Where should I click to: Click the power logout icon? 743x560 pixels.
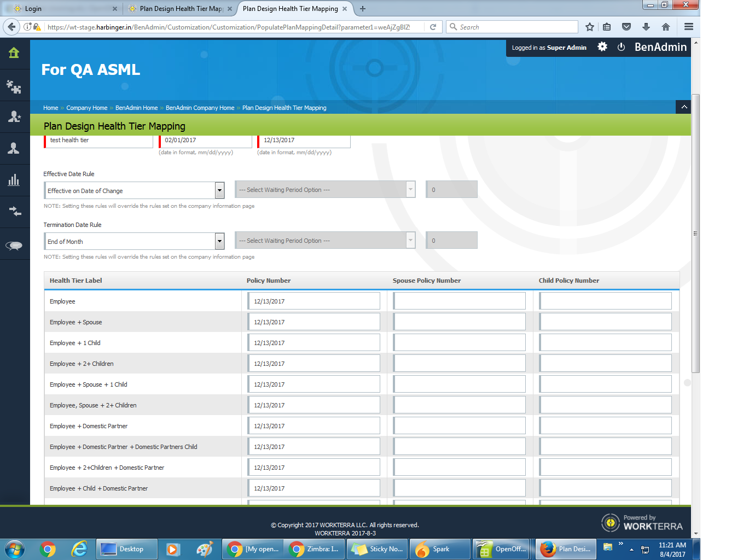pyautogui.click(x=621, y=47)
